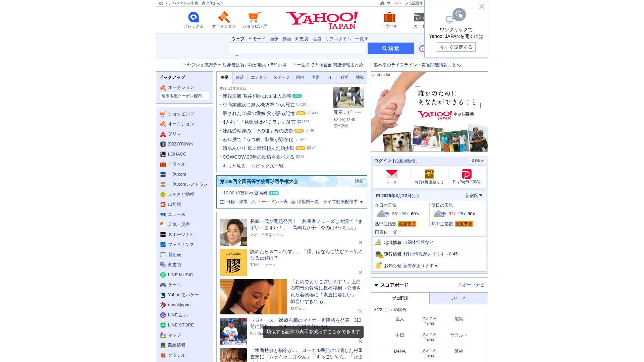Open the トーナメント表 link
Viewport: 644px width, 362px height.
click(x=269, y=202)
